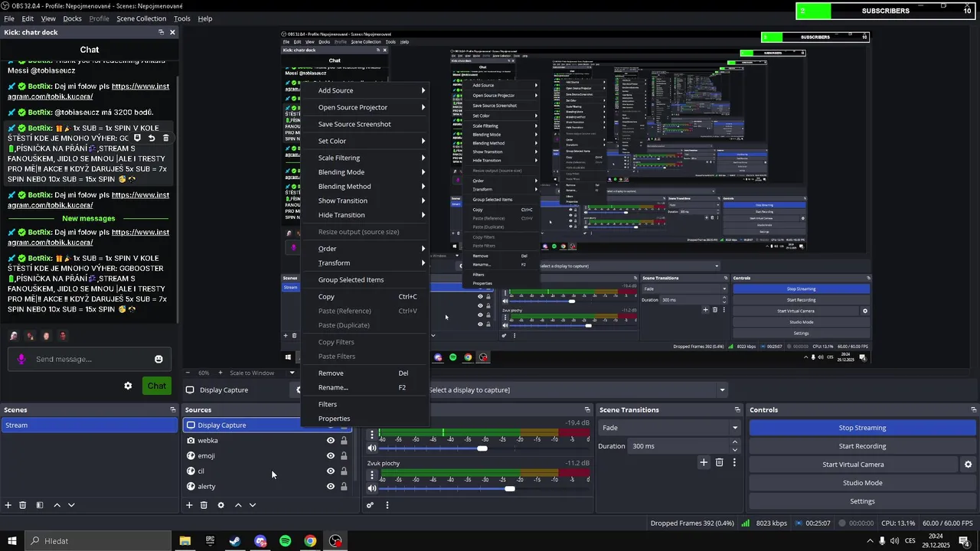Float the Scene Transitions dock
Image resolution: width=980 pixels, height=551 pixels.
(737, 409)
